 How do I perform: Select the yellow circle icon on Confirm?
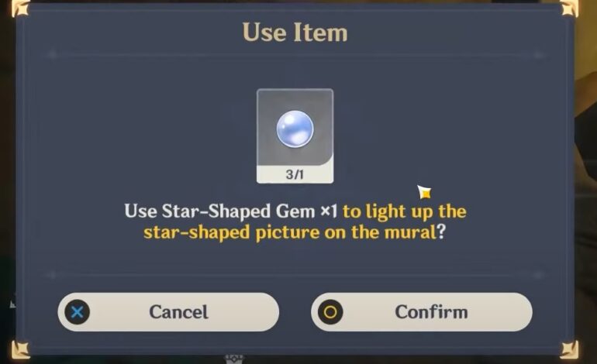click(x=330, y=312)
